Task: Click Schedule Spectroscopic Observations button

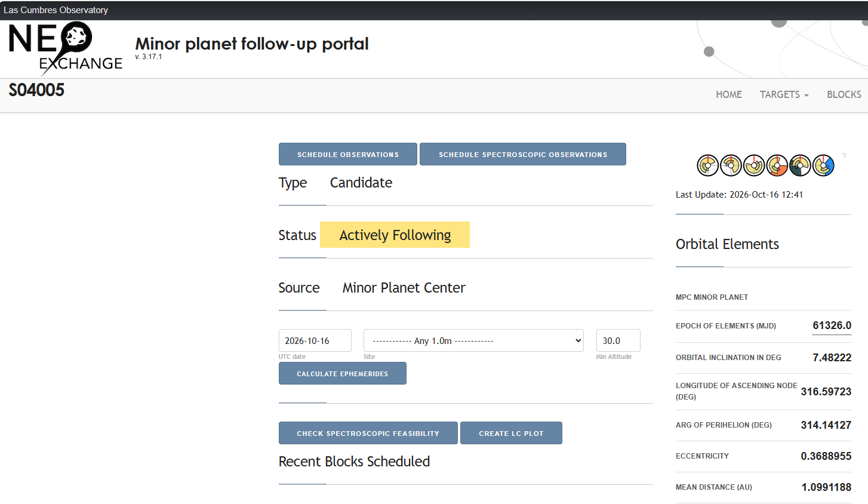Action: tap(523, 154)
